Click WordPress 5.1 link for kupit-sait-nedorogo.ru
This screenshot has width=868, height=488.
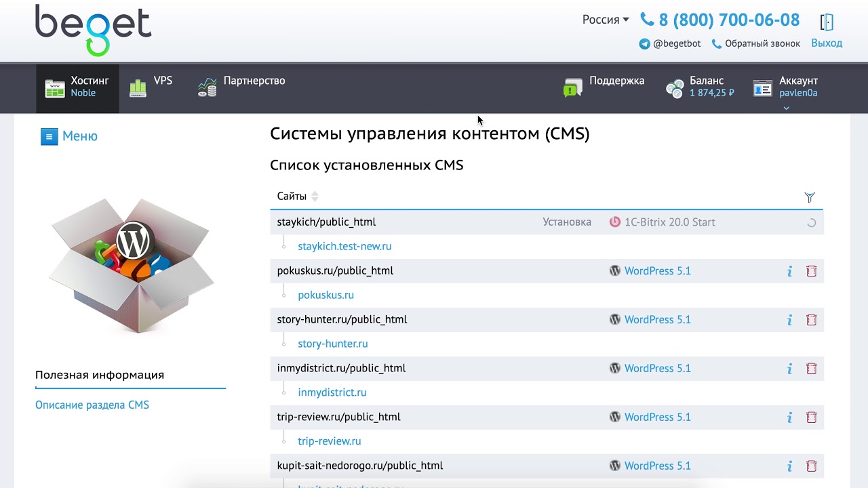(658, 466)
